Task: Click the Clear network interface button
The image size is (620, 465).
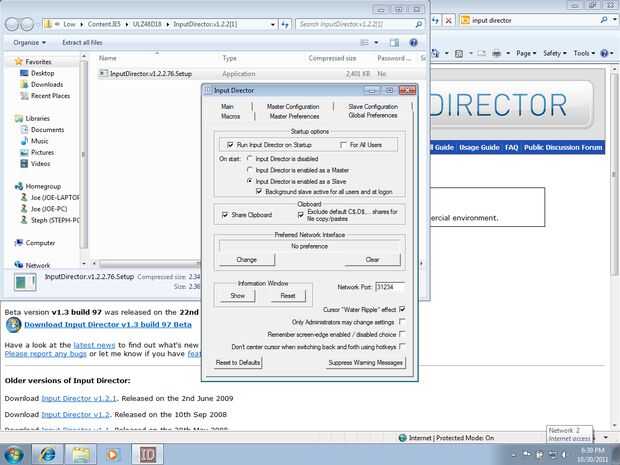Action: tap(372, 260)
